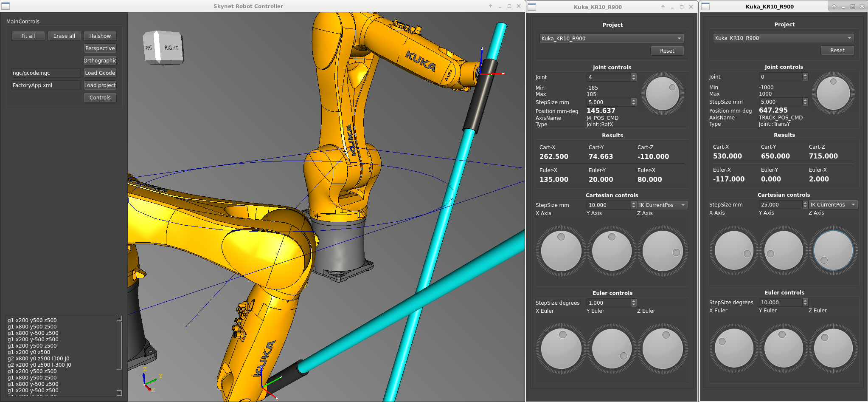Viewport: 868px width, 402px height.
Task: Click Y Axis dial in right window
Action: pos(784,250)
